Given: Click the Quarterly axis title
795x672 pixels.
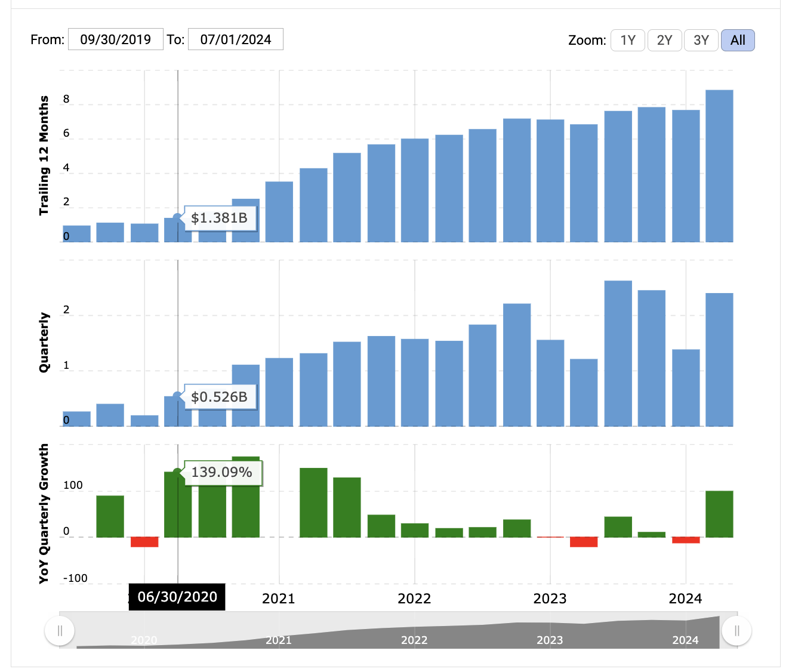Looking at the screenshot, I should [x=44, y=343].
